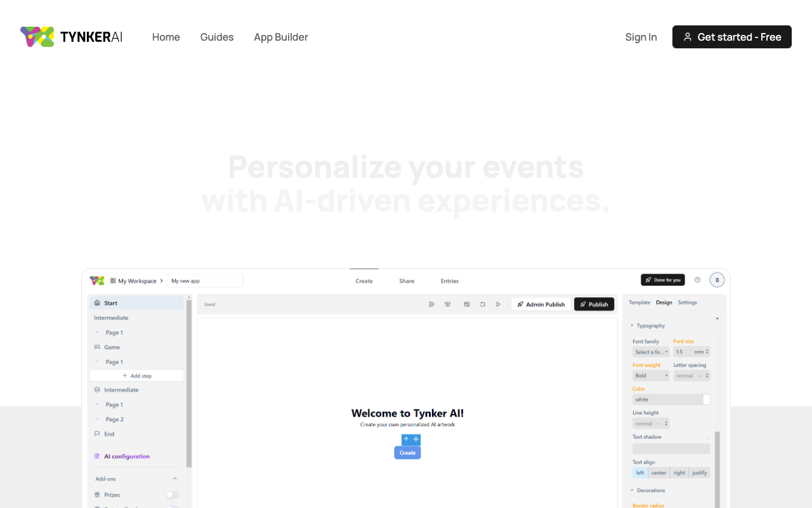Click the small Tynker logo in app preview
812x508 pixels.
[97, 281]
